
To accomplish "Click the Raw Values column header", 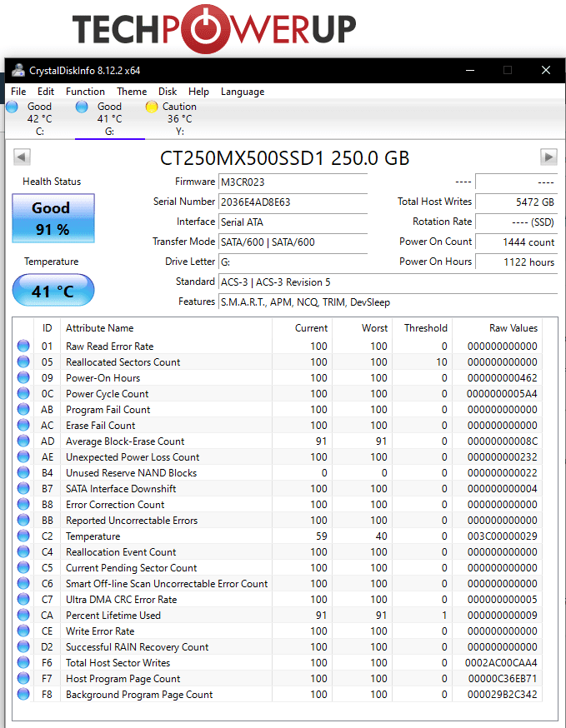I will pyautogui.click(x=497, y=328).
